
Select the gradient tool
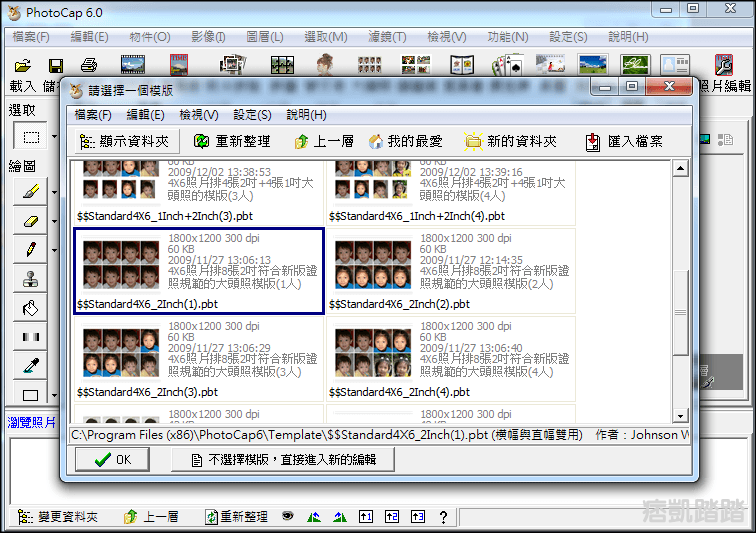pyautogui.click(x=31, y=337)
